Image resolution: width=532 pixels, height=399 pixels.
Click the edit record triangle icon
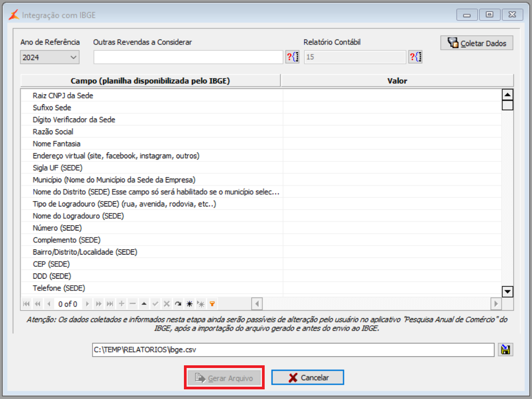pos(144,304)
